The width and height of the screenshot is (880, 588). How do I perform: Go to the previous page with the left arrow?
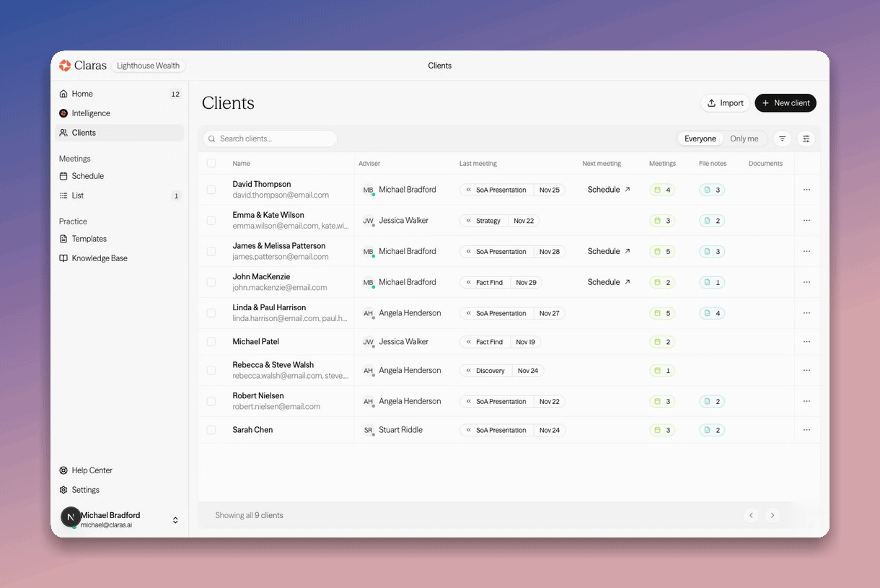coord(751,515)
